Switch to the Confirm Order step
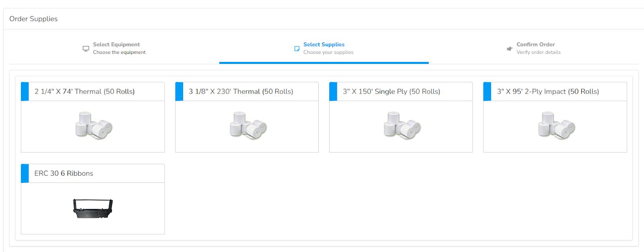Viewport: 644px width, 252px height. click(535, 45)
